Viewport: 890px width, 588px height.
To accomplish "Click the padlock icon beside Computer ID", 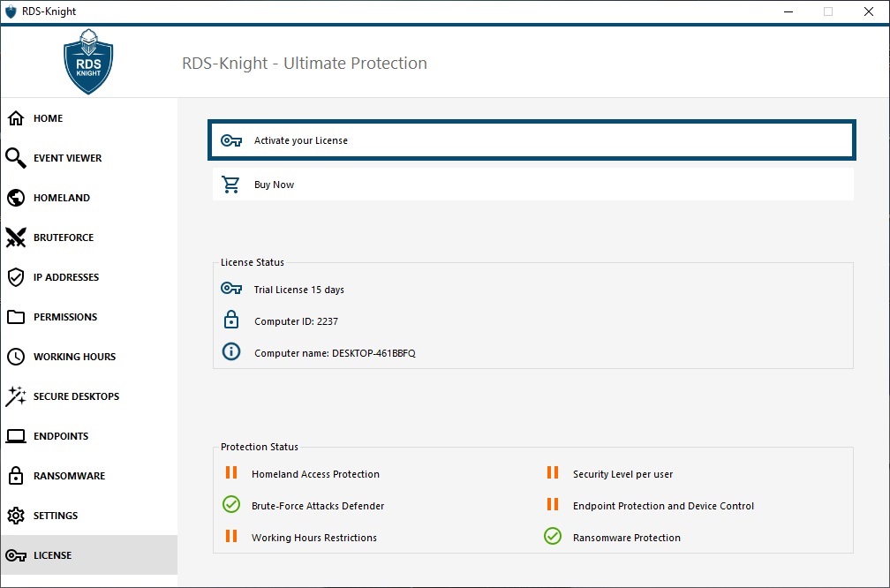I will coord(231,320).
